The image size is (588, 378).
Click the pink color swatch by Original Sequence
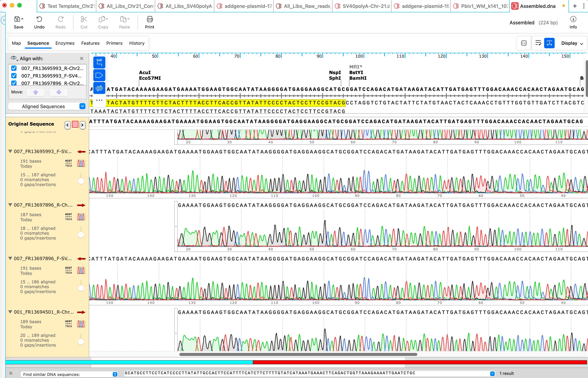pyautogui.click(x=75, y=124)
